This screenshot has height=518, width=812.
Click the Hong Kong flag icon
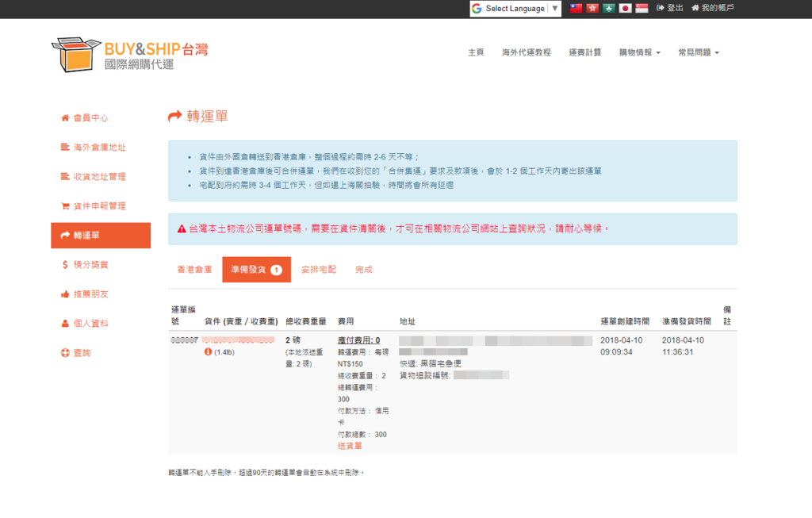tap(592, 8)
